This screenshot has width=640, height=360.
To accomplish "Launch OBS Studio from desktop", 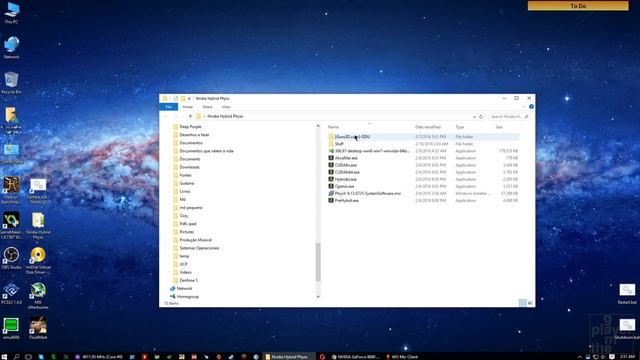I will pyautogui.click(x=11, y=258).
